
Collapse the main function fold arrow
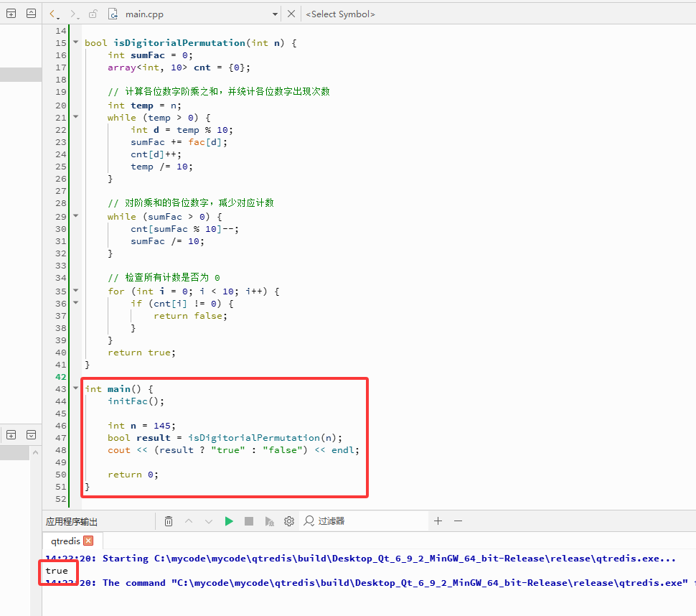[x=76, y=388]
